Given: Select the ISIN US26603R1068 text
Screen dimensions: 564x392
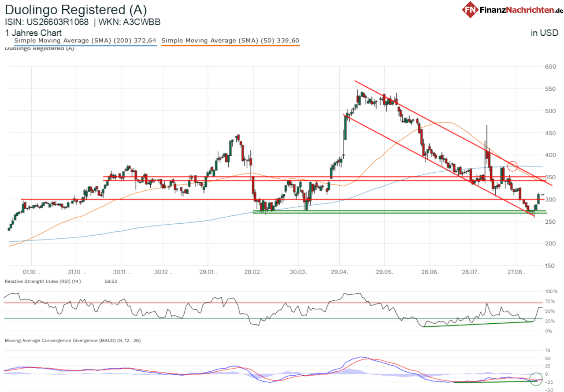Looking at the screenshot, I should point(47,22).
